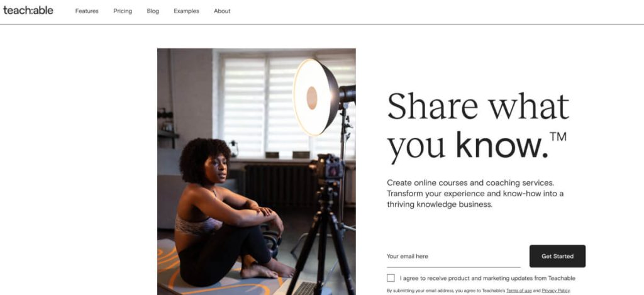Select Examples in the top navigation
Image resolution: width=644 pixels, height=295 pixels.
coord(186,11)
